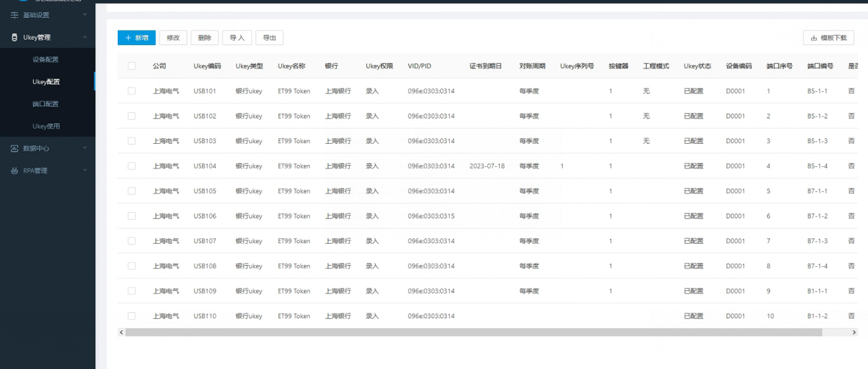Click the B1-1-1 port number cell
This screenshot has height=369, width=868.
(817, 291)
